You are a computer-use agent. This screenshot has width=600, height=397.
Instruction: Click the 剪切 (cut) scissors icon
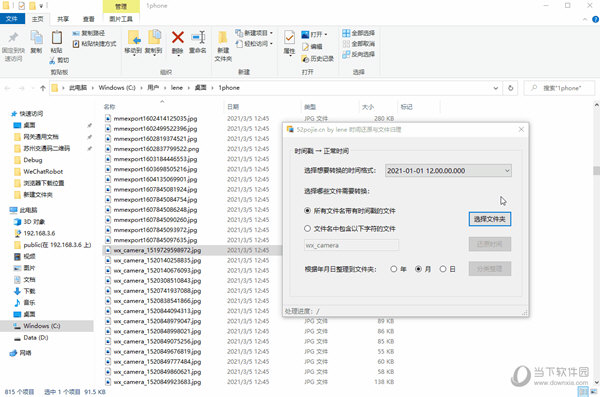(52, 60)
